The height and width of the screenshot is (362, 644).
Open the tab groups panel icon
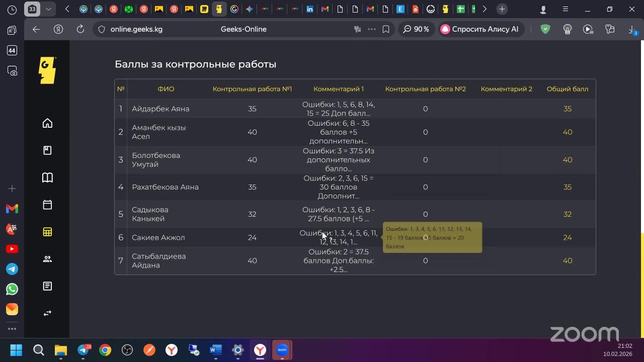pyautogui.click(x=12, y=31)
